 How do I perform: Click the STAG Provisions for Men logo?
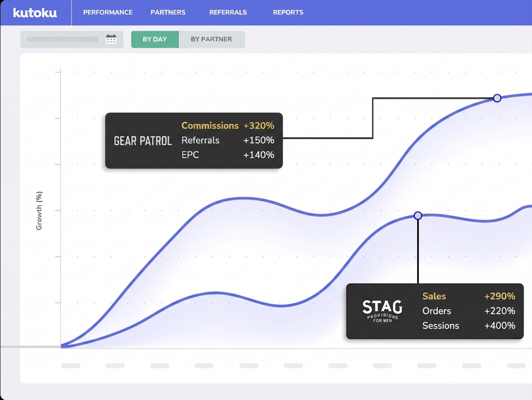coord(382,311)
